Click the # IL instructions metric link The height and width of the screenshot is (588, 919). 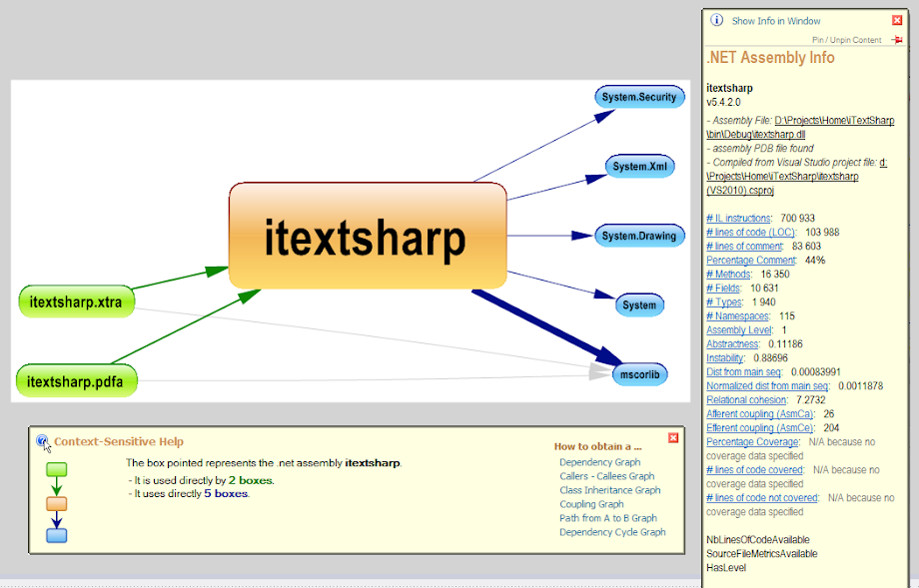coord(739,218)
